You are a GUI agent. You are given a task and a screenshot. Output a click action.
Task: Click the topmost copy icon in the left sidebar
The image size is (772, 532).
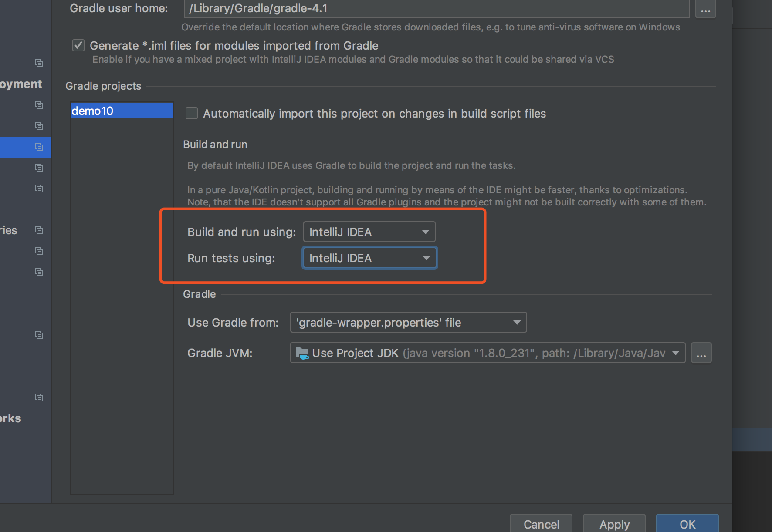[38, 63]
